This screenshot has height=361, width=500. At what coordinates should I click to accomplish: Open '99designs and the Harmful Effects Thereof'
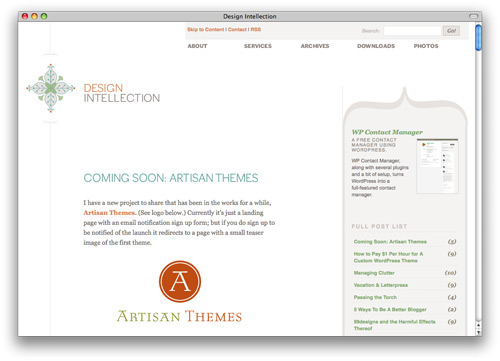tap(395, 325)
